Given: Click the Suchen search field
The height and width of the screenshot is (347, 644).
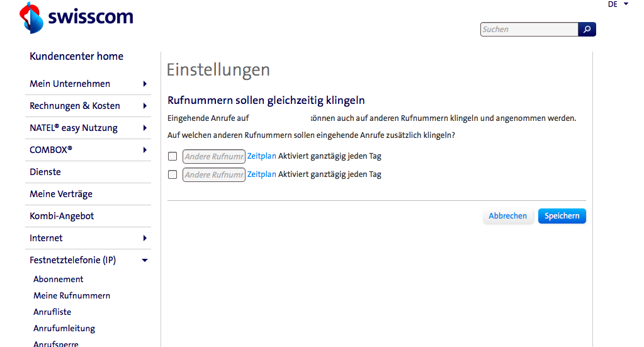Looking at the screenshot, I should click(x=529, y=30).
